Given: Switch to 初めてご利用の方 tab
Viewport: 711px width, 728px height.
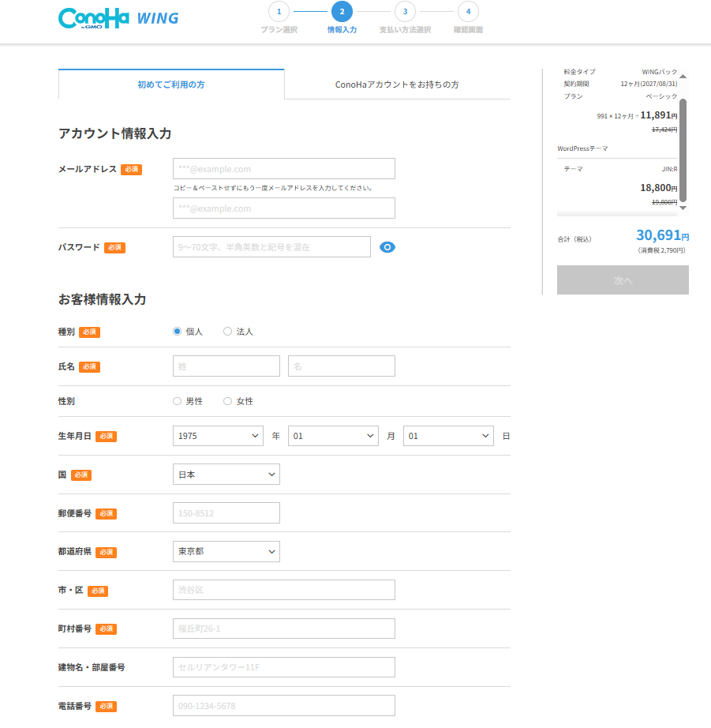Looking at the screenshot, I should [171, 84].
